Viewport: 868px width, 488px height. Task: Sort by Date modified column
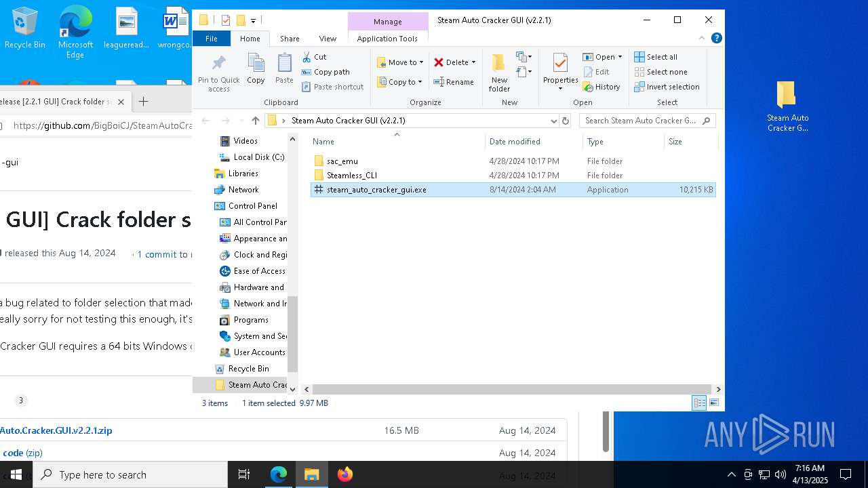coord(534,142)
